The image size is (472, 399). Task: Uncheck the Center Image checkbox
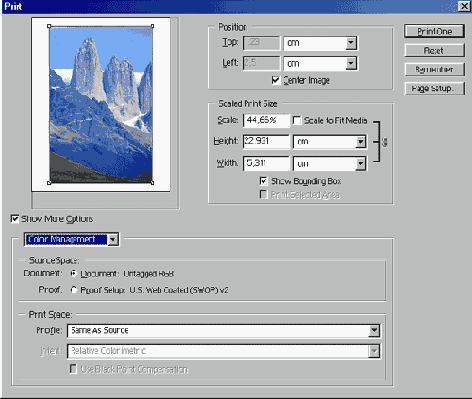[275, 80]
